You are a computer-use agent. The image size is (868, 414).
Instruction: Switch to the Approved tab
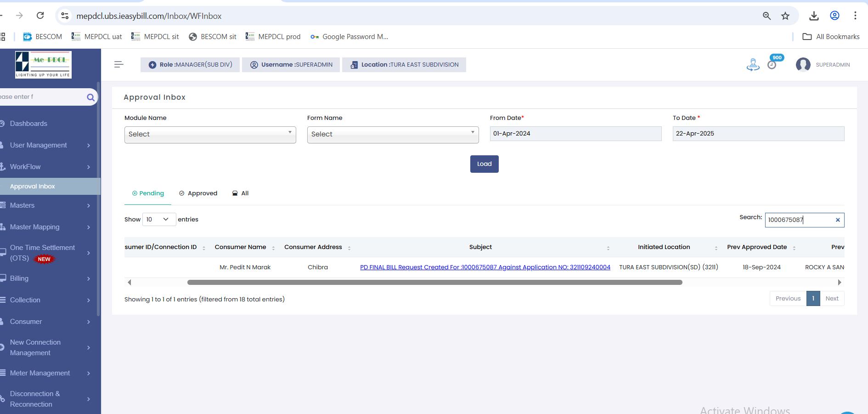point(198,193)
